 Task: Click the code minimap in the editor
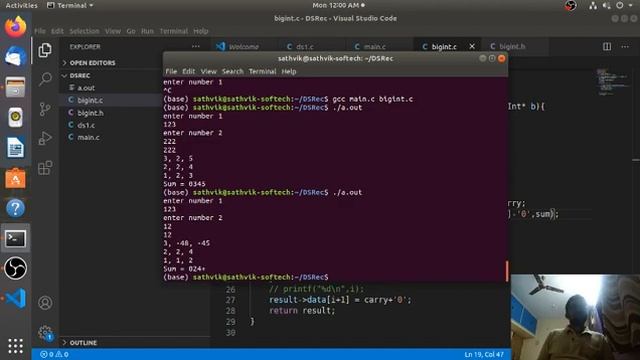[611, 82]
